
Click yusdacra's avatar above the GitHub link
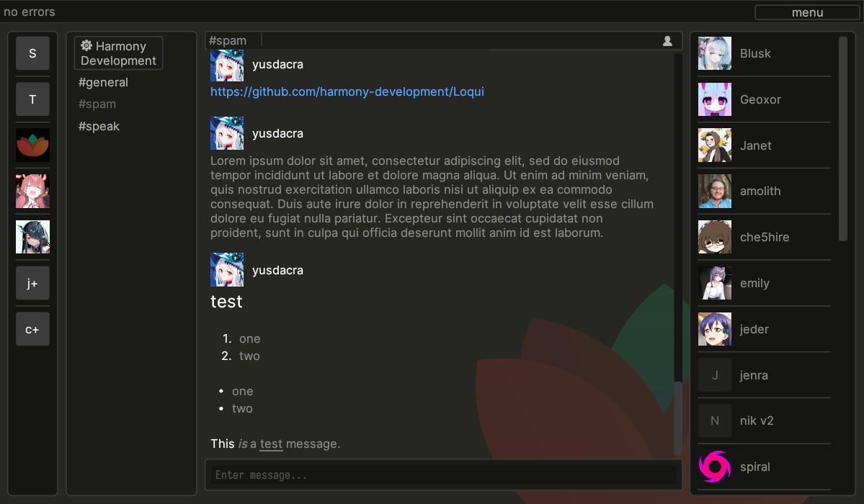click(x=227, y=66)
